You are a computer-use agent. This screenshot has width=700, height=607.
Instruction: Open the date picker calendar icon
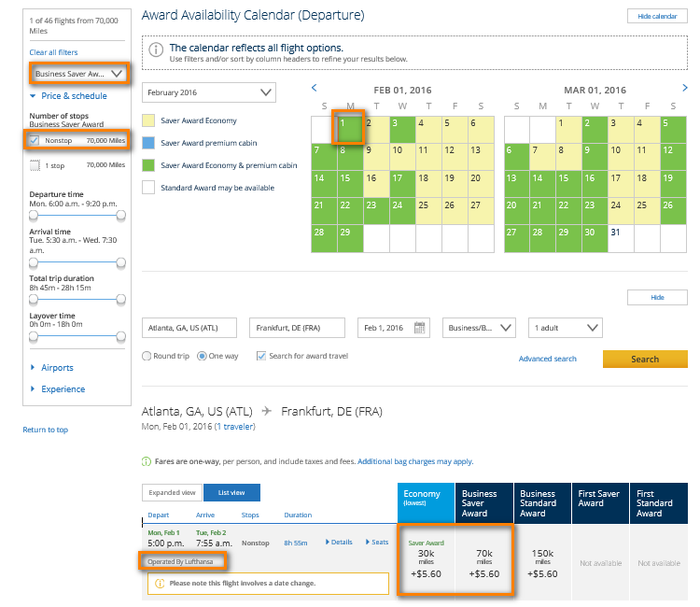[421, 328]
